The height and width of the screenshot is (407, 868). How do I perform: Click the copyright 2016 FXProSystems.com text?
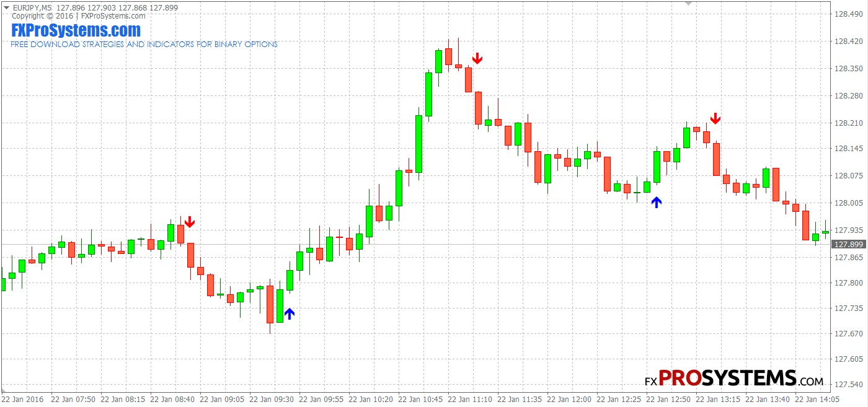79,16
